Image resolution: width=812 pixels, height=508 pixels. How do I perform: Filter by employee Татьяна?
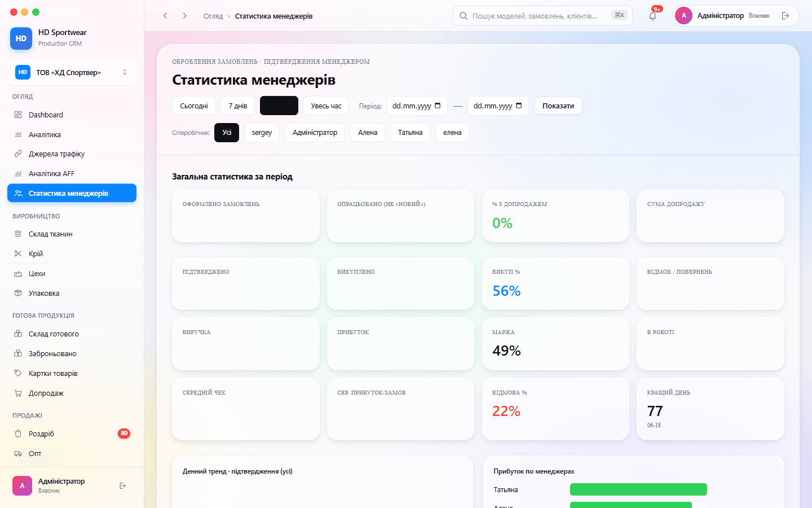[x=410, y=133]
